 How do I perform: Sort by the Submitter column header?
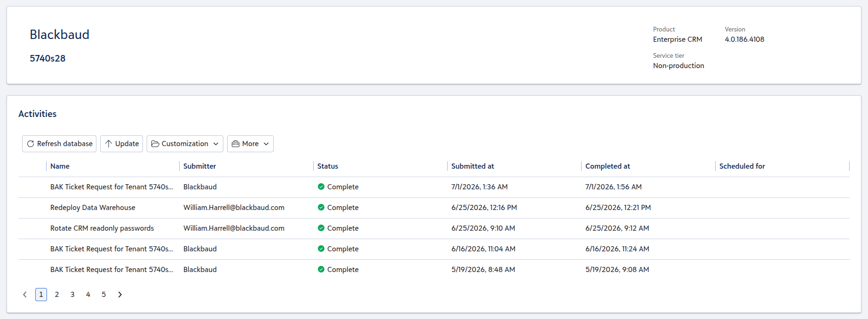(x=200, y=166)
